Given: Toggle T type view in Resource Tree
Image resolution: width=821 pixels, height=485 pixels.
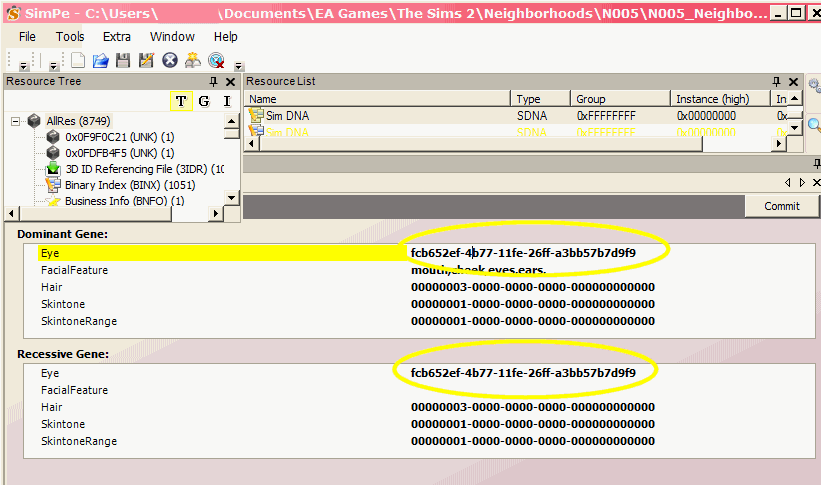Looking at the screenshot, I should click(181, 101).
